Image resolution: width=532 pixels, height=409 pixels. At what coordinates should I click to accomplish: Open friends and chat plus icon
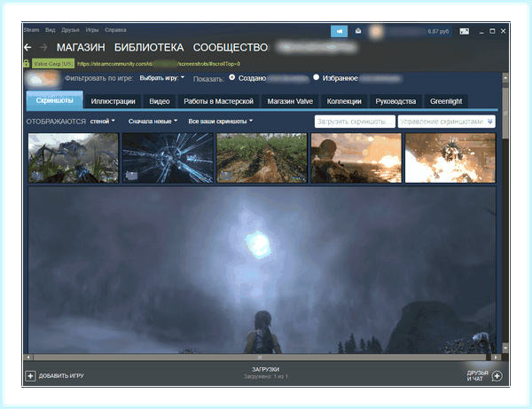coord(497,376)
